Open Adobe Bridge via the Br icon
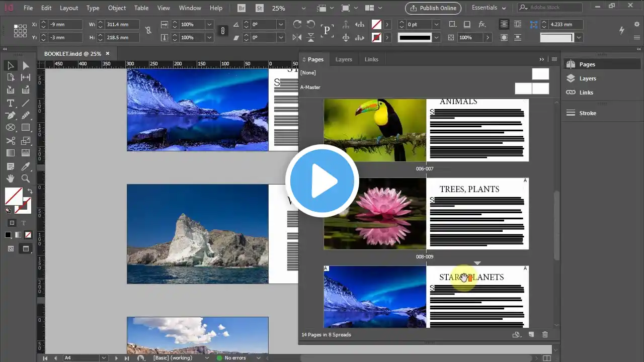Viewport: 644px width, 362px height. 242,8
